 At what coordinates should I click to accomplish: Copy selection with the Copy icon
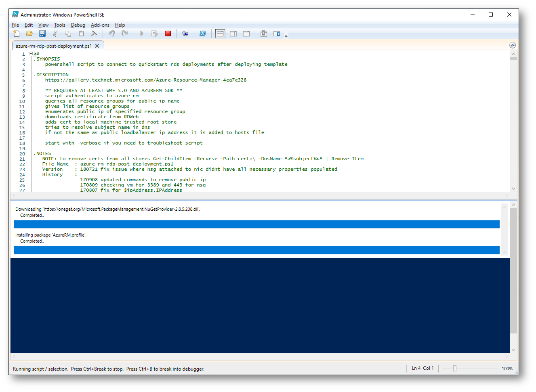coord(68,34)
